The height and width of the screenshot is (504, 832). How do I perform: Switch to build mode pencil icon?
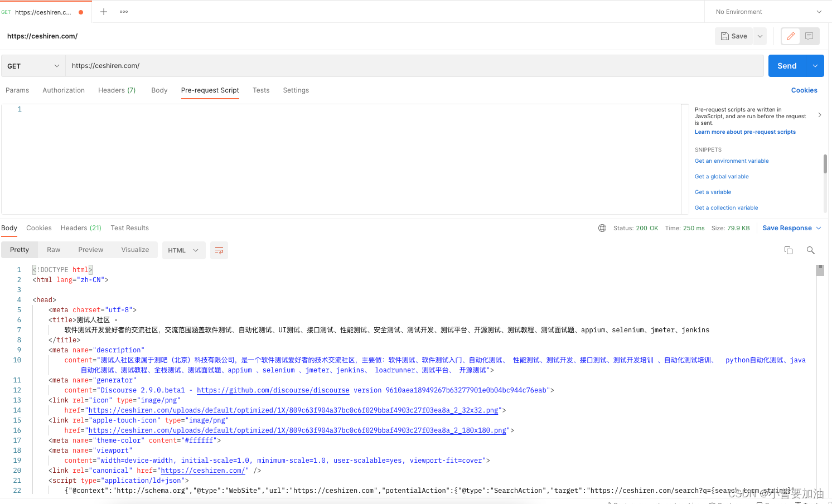(790, 36)
